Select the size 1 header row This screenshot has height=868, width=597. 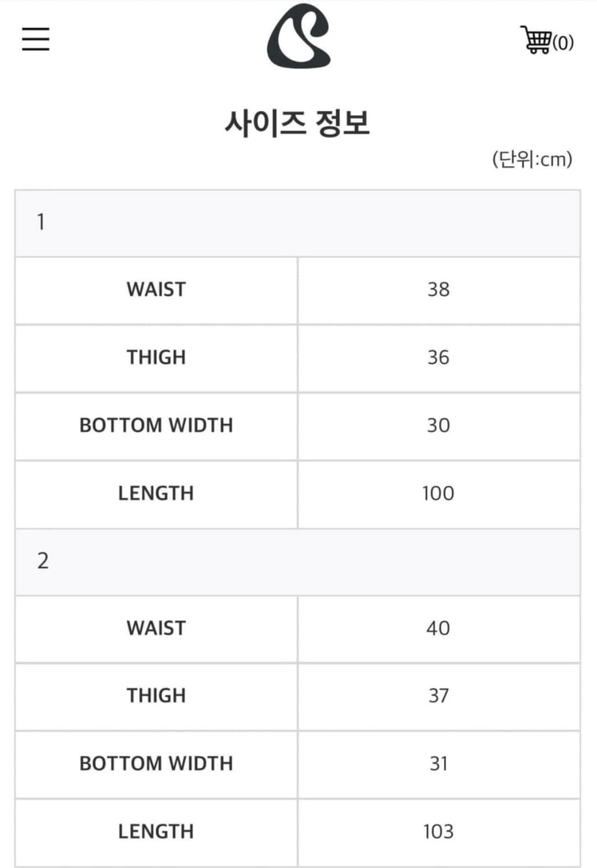coord(297,223)
